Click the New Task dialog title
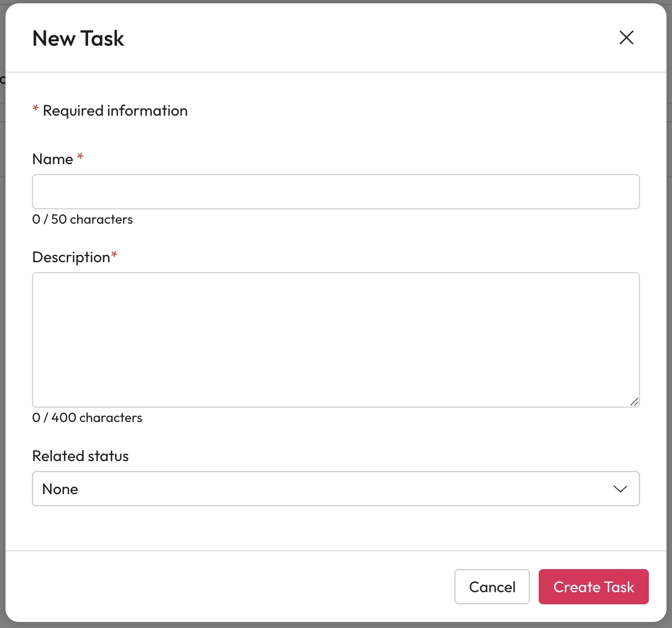This screenshot has height=628, width=672. point(78,39)
